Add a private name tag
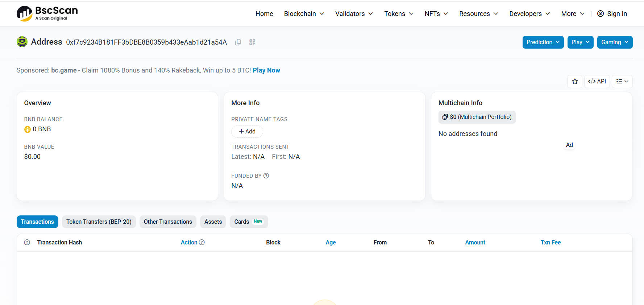This screenshot has height=305, width=644. tap(247, 132)
